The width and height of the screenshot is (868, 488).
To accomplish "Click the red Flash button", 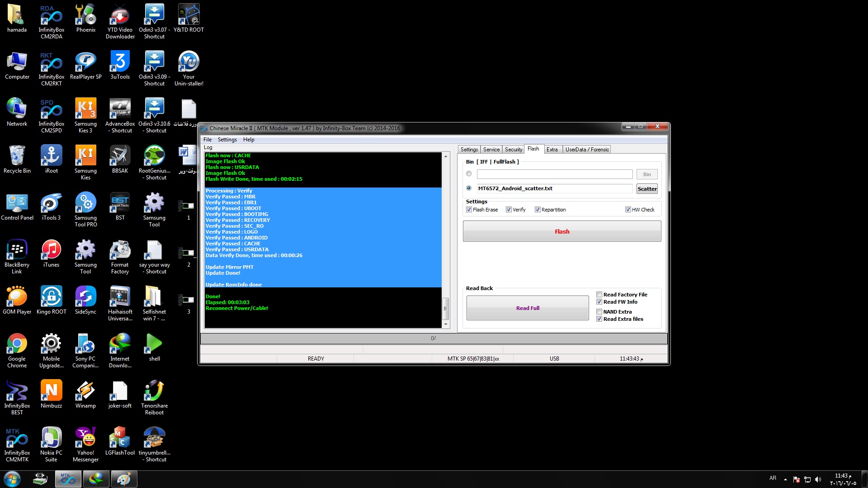I will pos(562,231).
